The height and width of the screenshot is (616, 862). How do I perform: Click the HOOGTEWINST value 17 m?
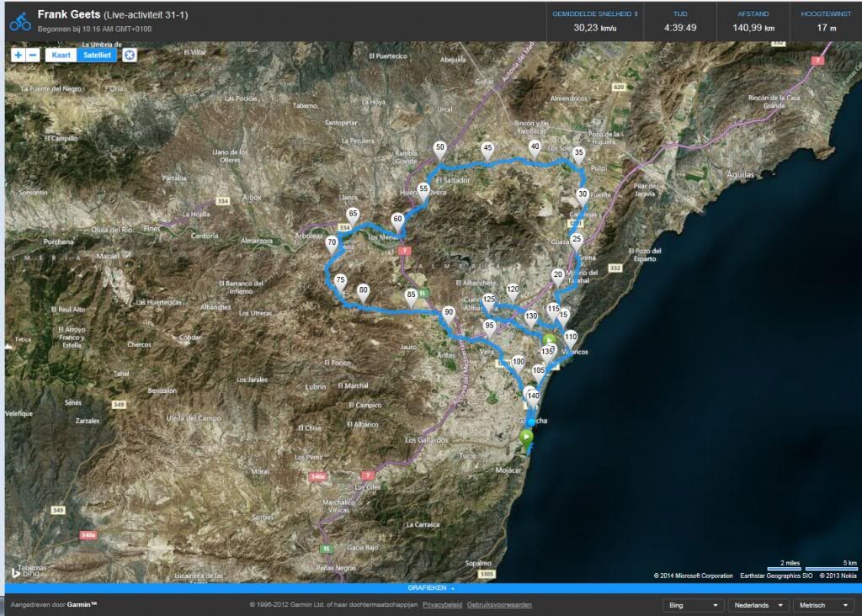pos(827,28)
